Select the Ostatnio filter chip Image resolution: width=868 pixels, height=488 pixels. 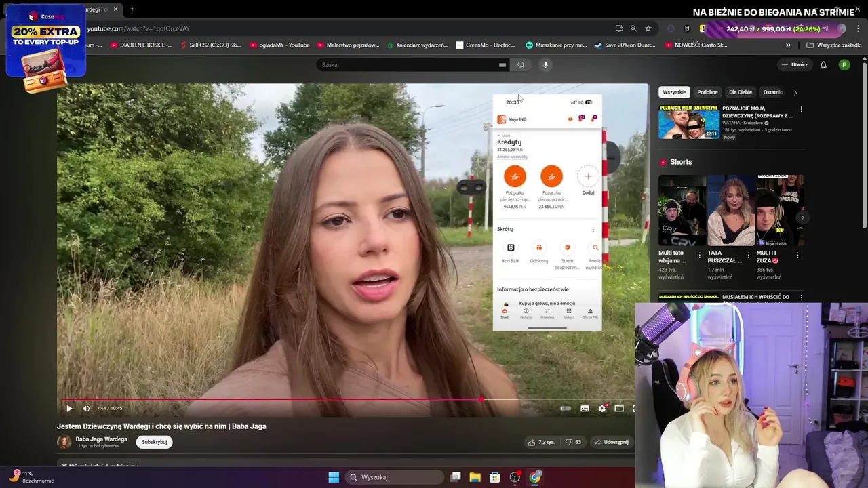772,92
